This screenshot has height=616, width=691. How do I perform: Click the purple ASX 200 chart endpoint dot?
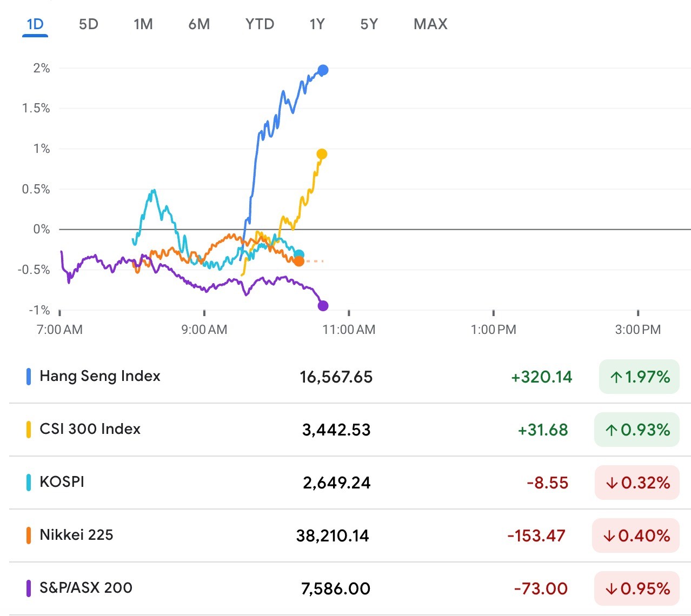pyautogui.click(x=323, y=306)
